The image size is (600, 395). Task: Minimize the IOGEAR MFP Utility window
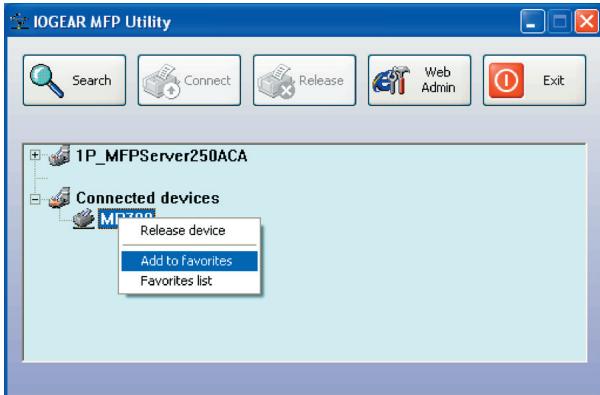532,21
